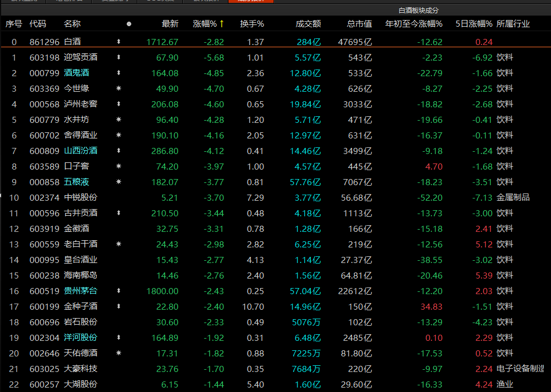Click the 57.76亿 turnover cell
551x392 pixels.
click(305, 182)
